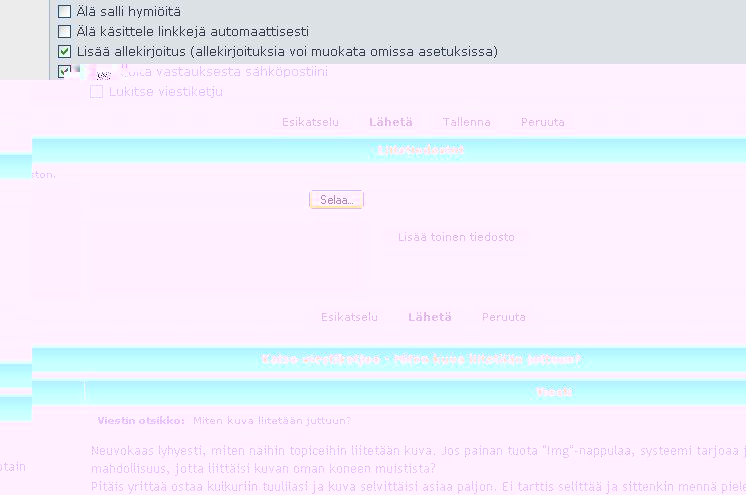The image size is (746, 495).
Task: Click the lower Esikatselu button
Action: click(349, 317)
